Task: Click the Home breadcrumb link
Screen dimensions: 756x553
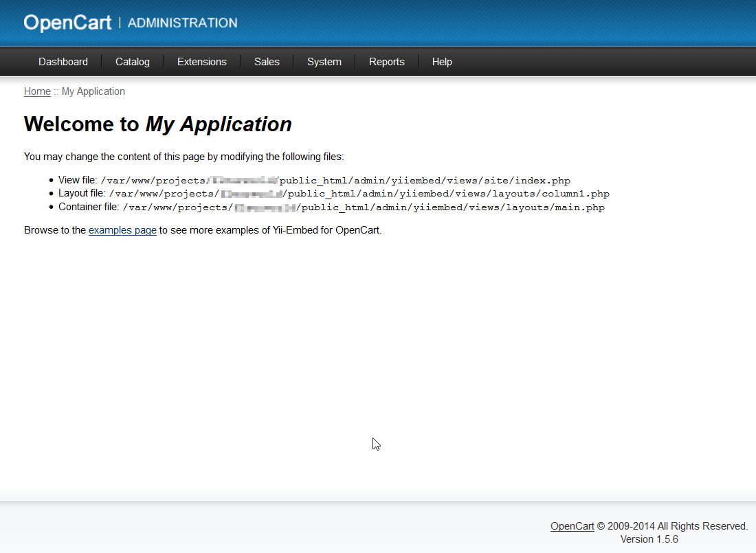Action: coord(37,91)
